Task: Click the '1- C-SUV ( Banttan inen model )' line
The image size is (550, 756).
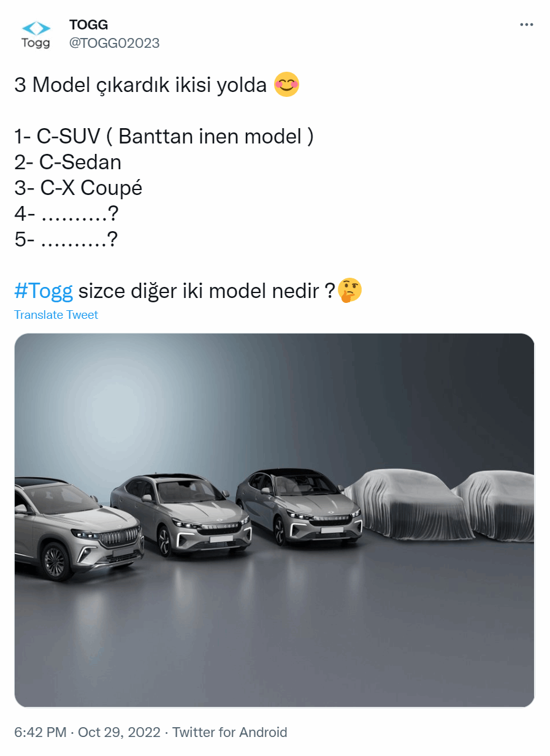Action: point(164,136)
